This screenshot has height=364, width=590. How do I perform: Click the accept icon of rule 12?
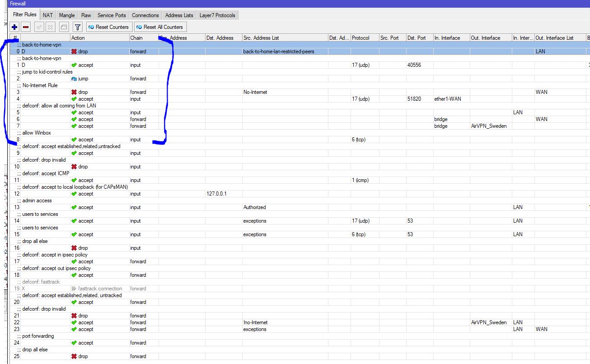[74, 194]
